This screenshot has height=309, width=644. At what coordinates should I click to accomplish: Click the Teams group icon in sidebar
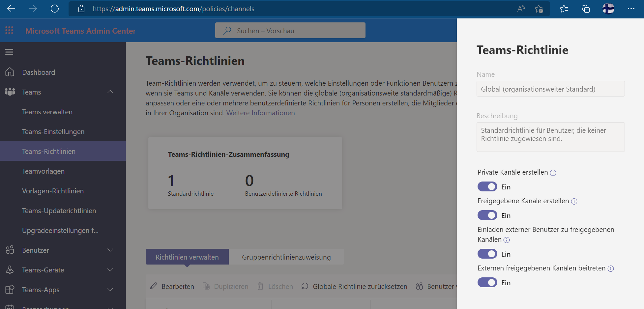tap(10, 92)
